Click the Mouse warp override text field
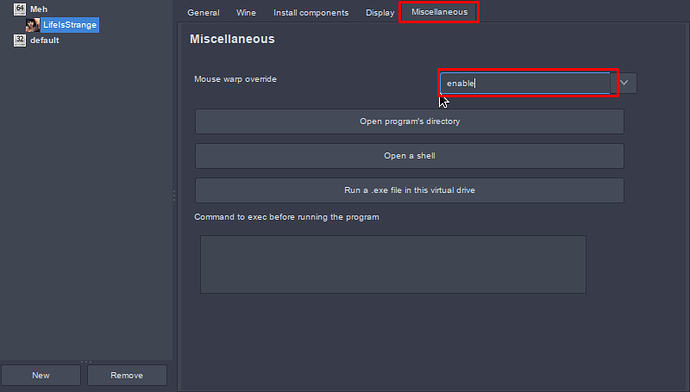 (x=525, y=83)
